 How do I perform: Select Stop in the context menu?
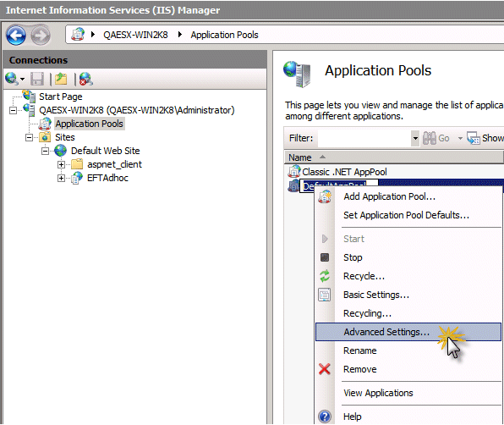[x=408, y=257]
